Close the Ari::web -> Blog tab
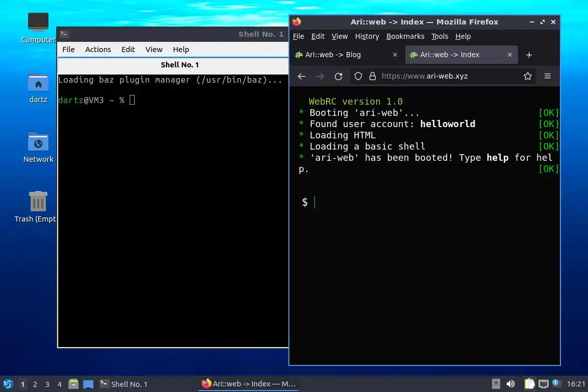 pos(395,55)
